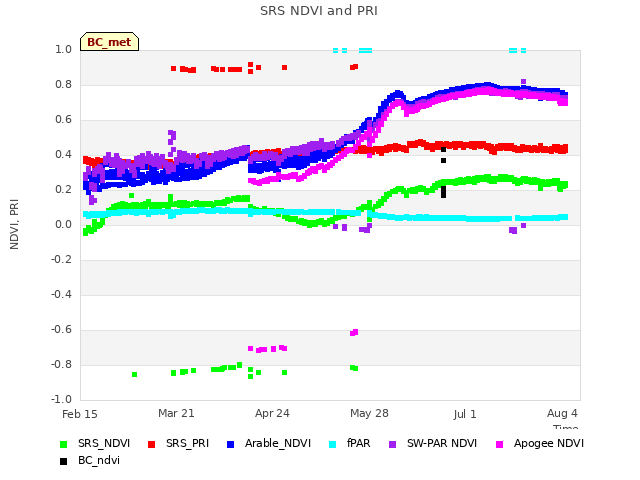
Task: Click the purple SW-PAR NDVI legend swatch
Action: tap(392, 444)
